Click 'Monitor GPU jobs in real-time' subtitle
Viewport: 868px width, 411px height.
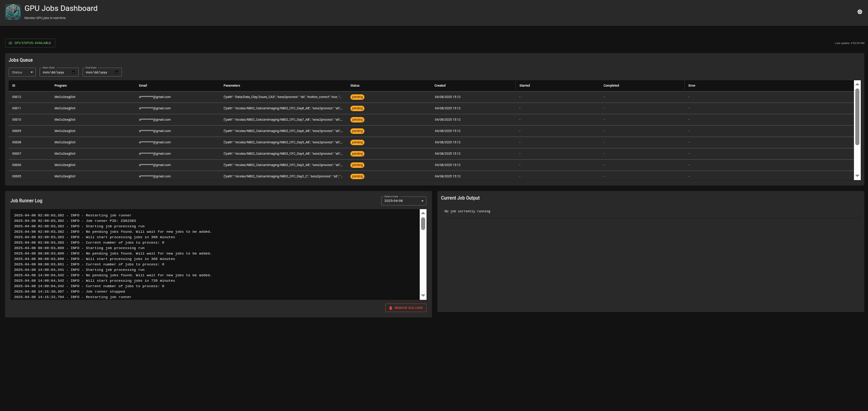pyautogui.click(x=45, y=18)
